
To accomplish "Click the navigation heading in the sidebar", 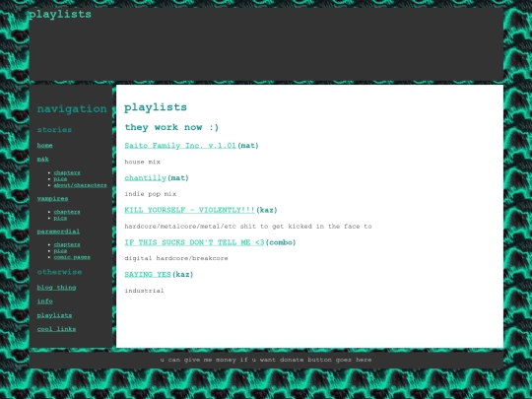I will pyautogui.click(x=72, y=109).
